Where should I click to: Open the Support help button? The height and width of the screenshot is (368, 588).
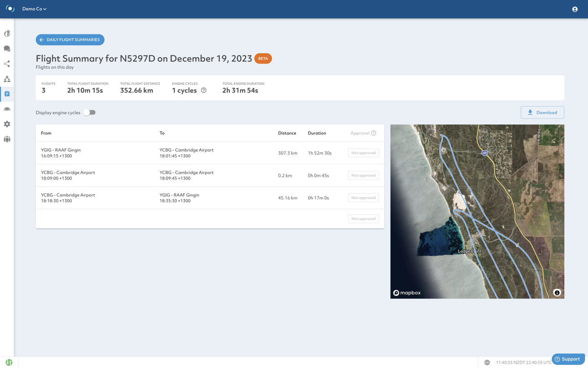coord(568,359)
